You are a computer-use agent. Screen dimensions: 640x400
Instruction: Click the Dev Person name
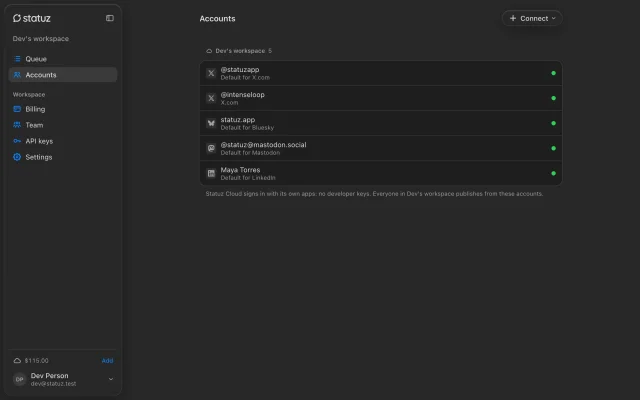(49, 376)
